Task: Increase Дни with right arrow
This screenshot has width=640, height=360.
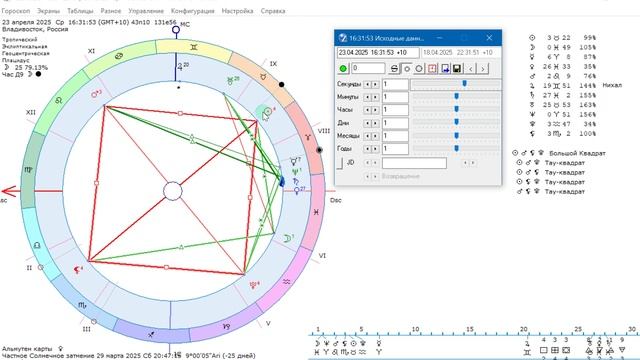Action: (375, 123)
